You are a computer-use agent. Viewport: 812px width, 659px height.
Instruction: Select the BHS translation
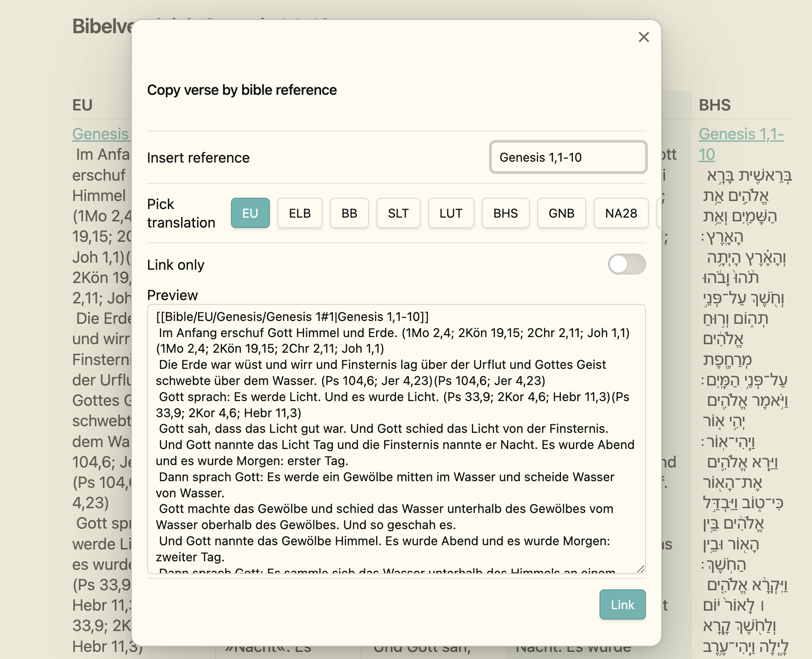pyautogui.click(x=506, y=213)
